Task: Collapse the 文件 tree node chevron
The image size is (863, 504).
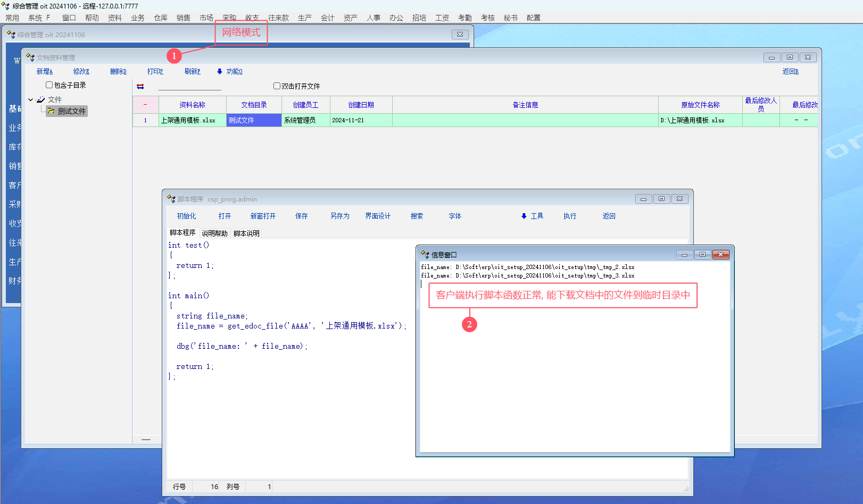Action: pyautogui.click(x=31, y=99)
